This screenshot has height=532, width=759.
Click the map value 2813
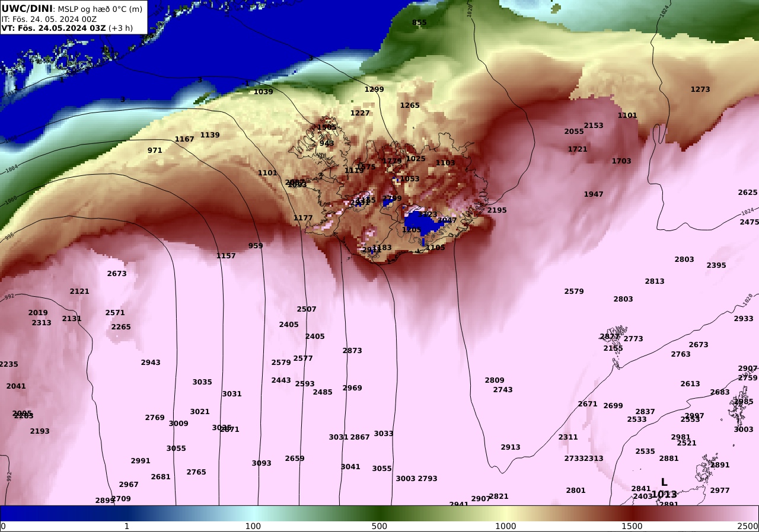655,281
